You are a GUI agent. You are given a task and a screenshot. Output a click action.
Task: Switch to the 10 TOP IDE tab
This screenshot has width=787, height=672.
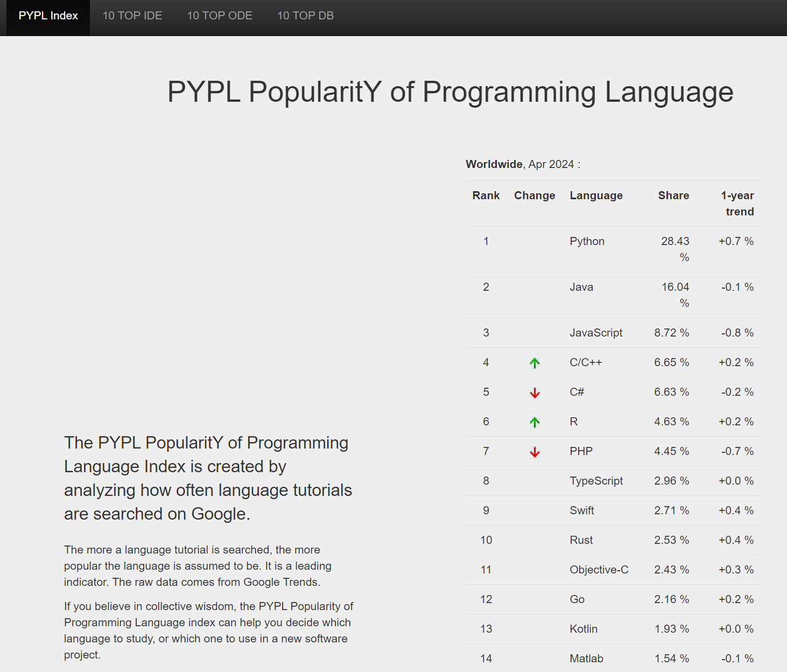[x=132, y=16]
